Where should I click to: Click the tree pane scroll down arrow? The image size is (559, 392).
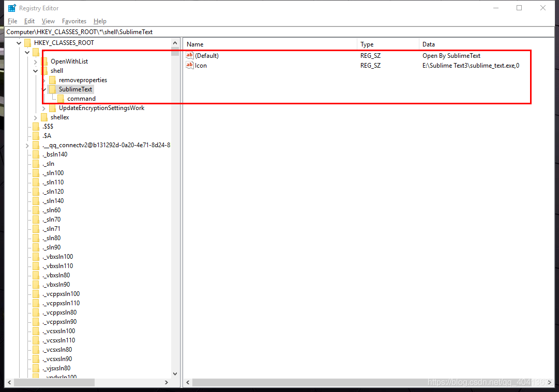(175, 374)
